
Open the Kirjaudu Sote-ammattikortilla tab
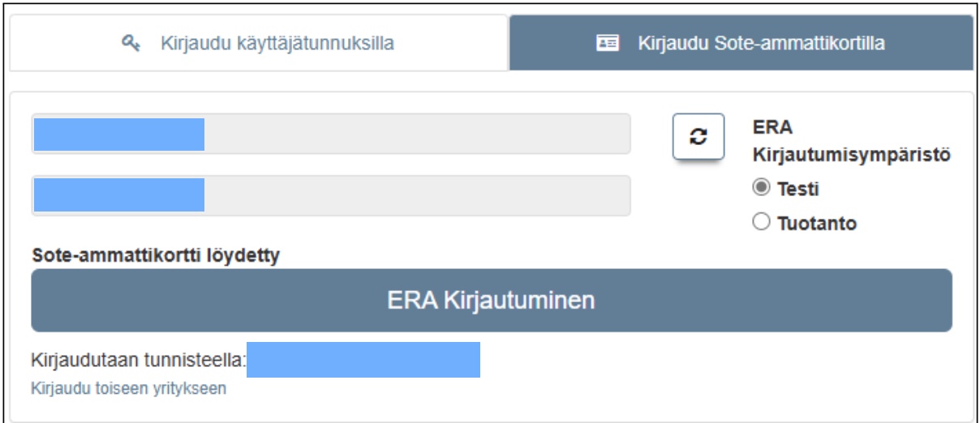click(741, 43)
